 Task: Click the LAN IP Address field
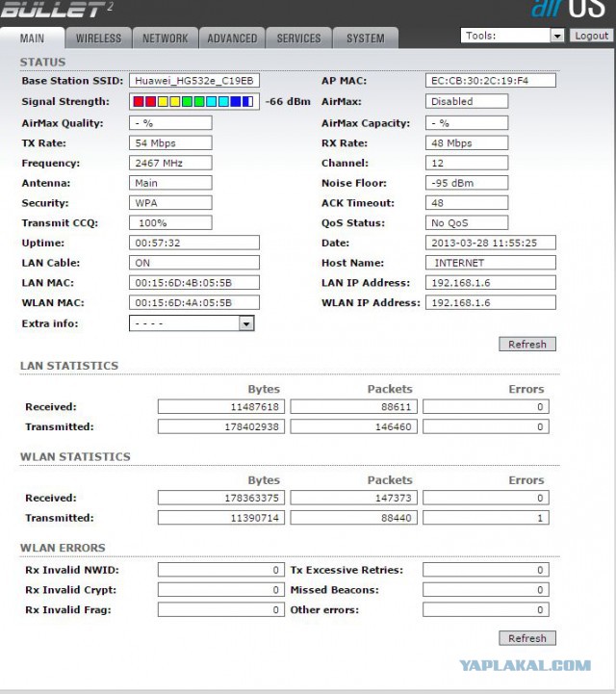point(490,282)
